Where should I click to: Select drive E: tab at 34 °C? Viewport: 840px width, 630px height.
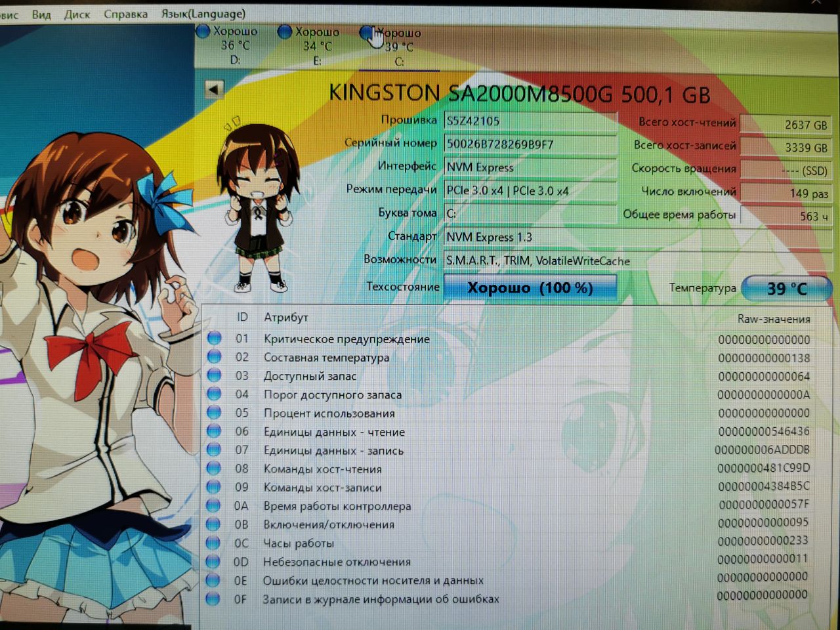pos(309,46)
